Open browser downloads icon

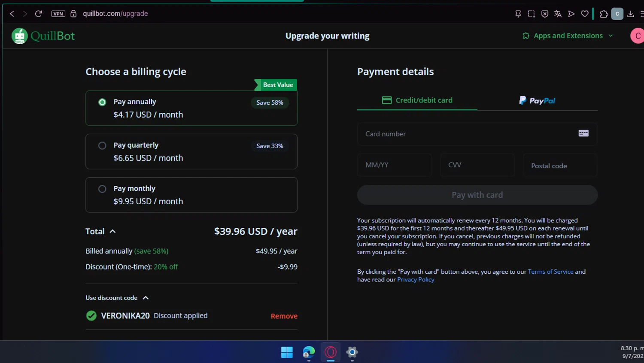click(631, 14)
